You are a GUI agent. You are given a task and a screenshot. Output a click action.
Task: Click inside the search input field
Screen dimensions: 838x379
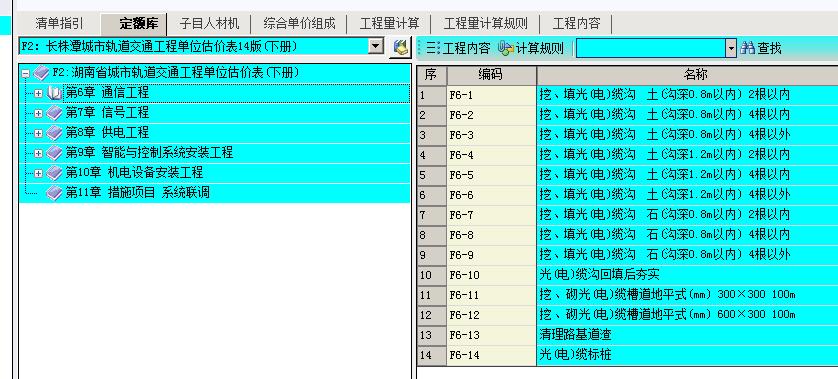click(x=650, y=48)
